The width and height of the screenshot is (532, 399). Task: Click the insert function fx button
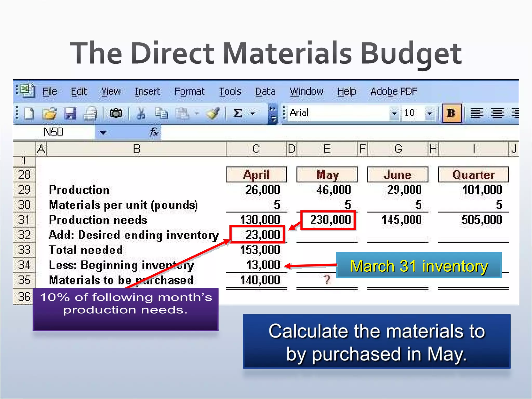[x=154, y=132]
